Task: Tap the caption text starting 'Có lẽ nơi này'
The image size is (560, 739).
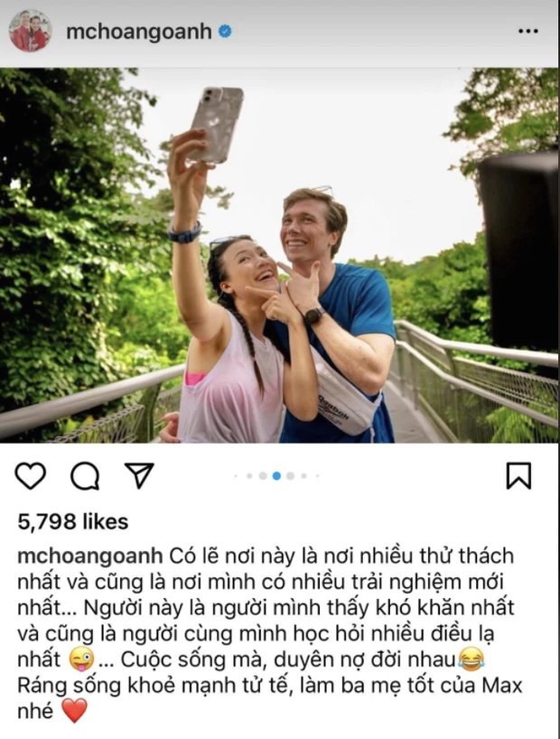Action: coord(270,633)
